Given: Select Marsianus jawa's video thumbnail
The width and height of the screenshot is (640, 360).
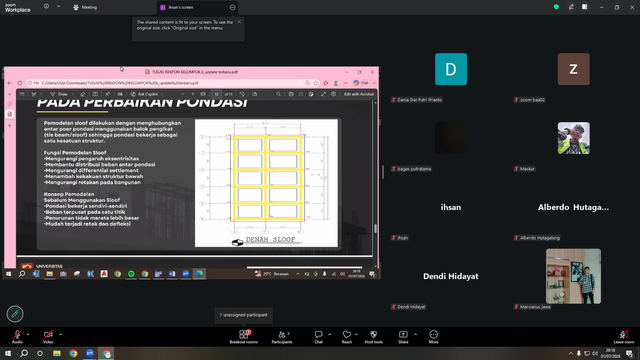Looking at the screenshot, I should tap(573, 276).
